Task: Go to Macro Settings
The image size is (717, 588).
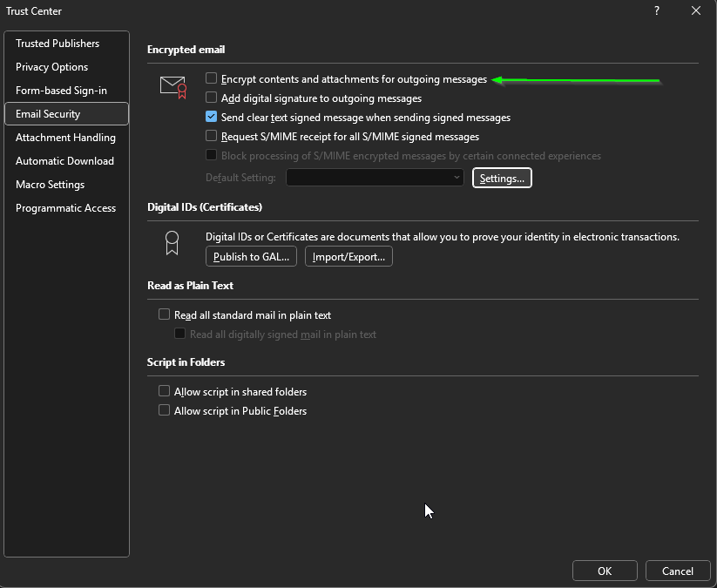Action: [50, 185]
